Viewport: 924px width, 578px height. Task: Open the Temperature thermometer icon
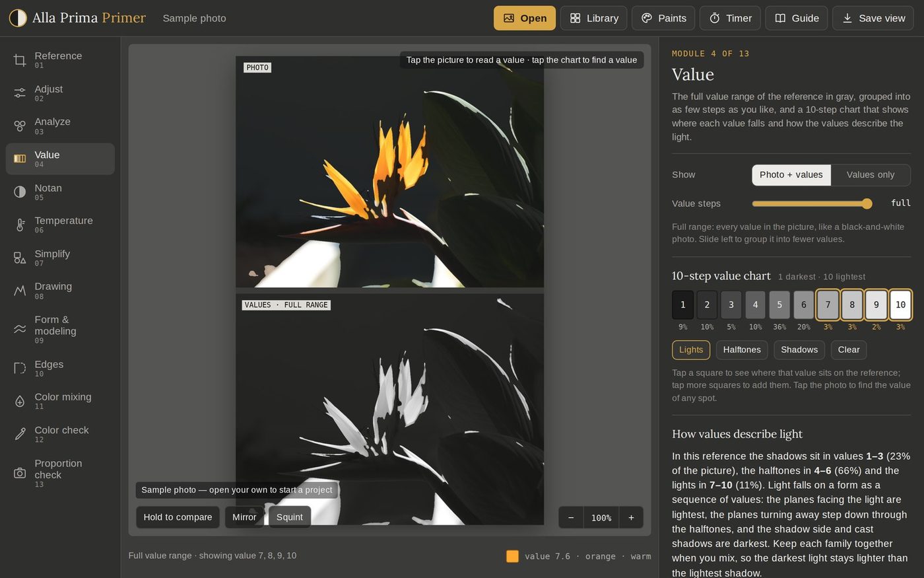[x=20, y=225]
